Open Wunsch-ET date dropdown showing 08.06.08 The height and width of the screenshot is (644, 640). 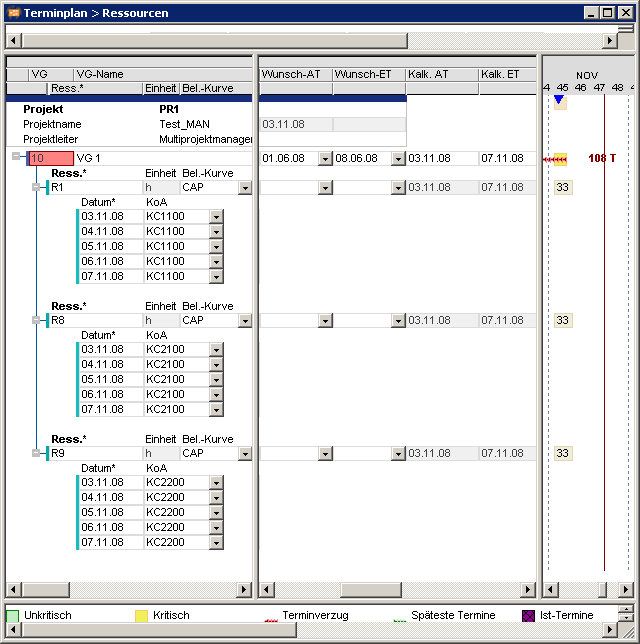tap(398, 159)
